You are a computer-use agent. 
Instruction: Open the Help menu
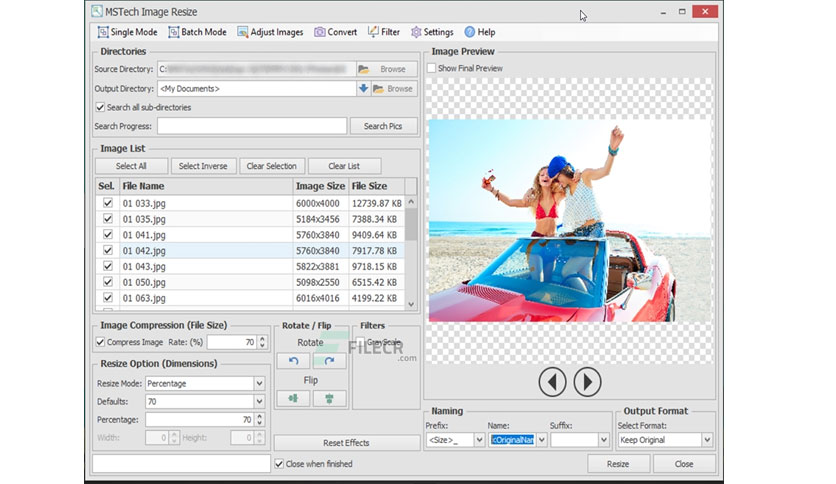[480, 32]
